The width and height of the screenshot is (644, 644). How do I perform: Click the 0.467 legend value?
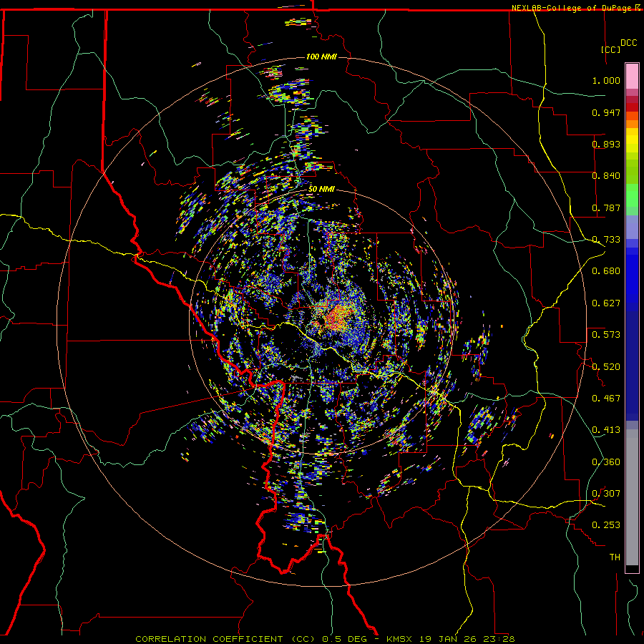pyautogui.click(x=606, y=398)
